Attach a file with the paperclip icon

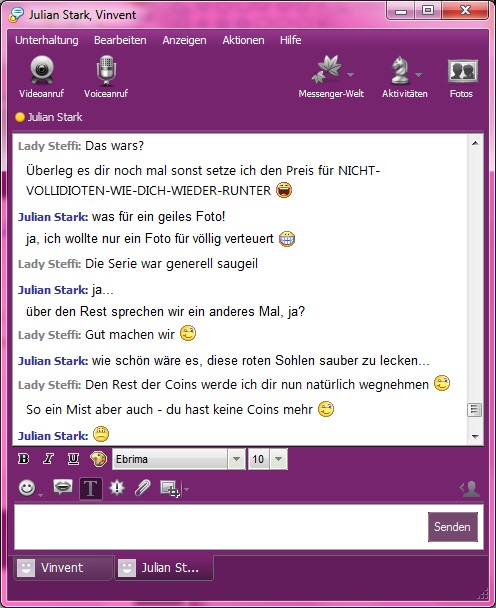coord(142,488)
